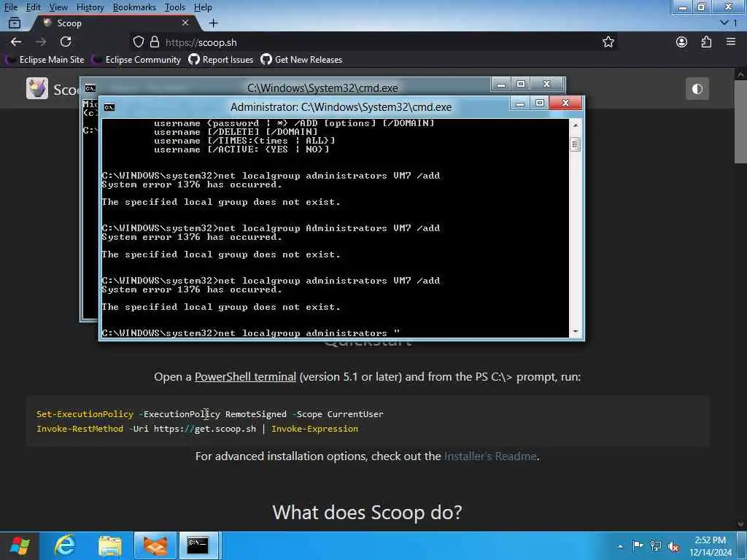This screenshot has height=560, width=747.
Task: Reload the scoop.sh page
Action: click(x=66, y=42)
